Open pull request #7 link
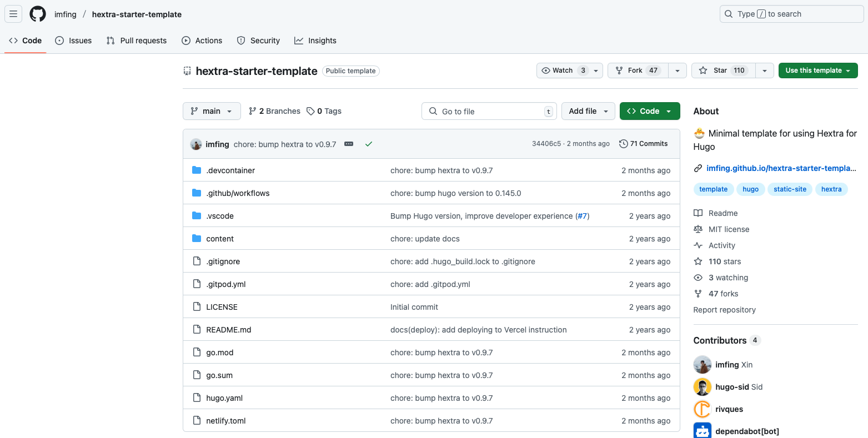The image size is (868, 438). 583,216
